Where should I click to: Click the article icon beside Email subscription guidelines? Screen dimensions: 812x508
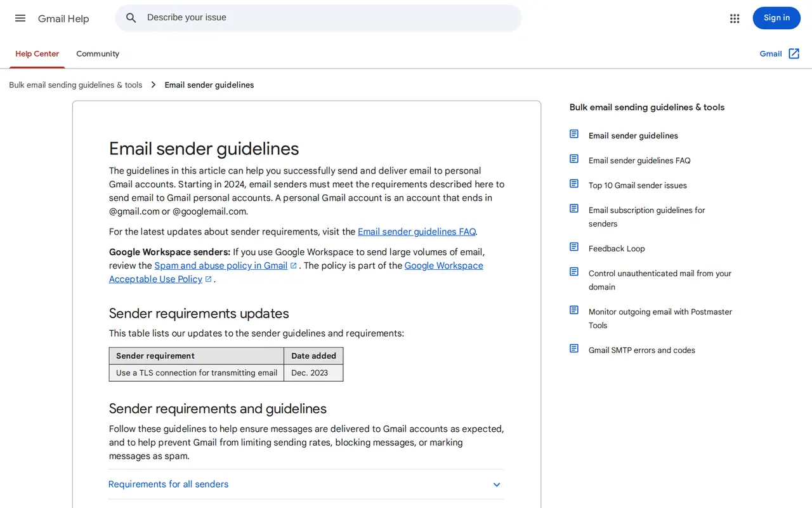(574, 208)
